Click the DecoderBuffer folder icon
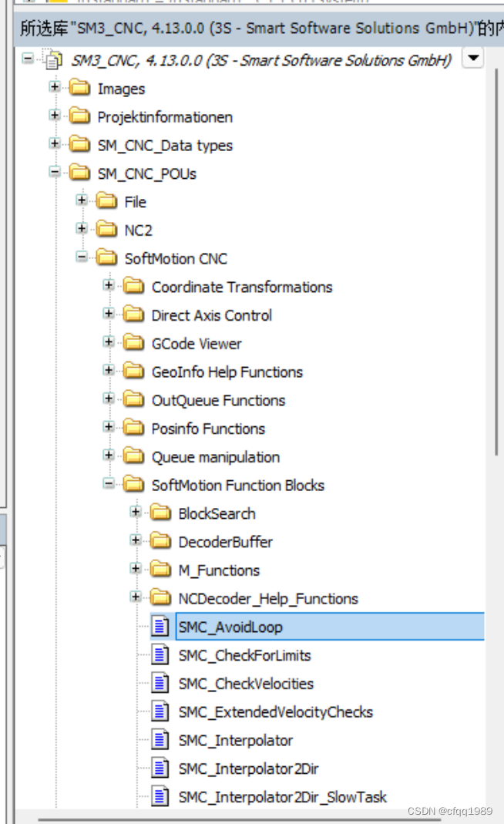This screenshot has height=824, width=504. coord(160,541)
